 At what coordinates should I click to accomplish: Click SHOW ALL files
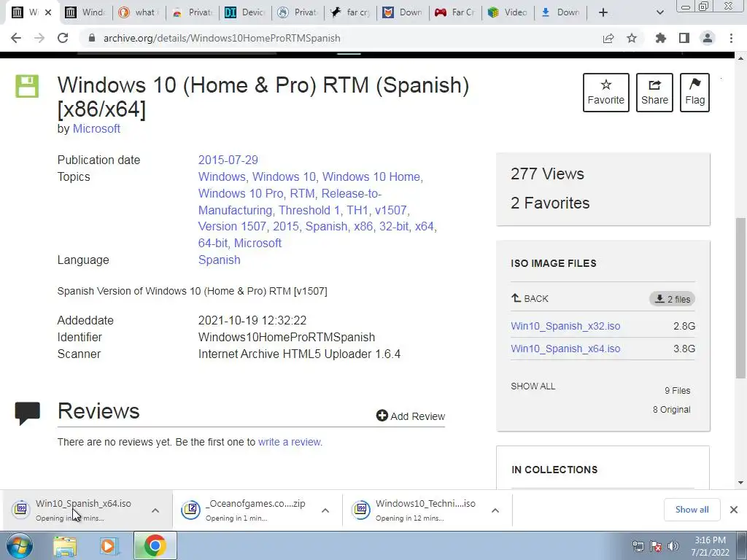click(533, 386)
